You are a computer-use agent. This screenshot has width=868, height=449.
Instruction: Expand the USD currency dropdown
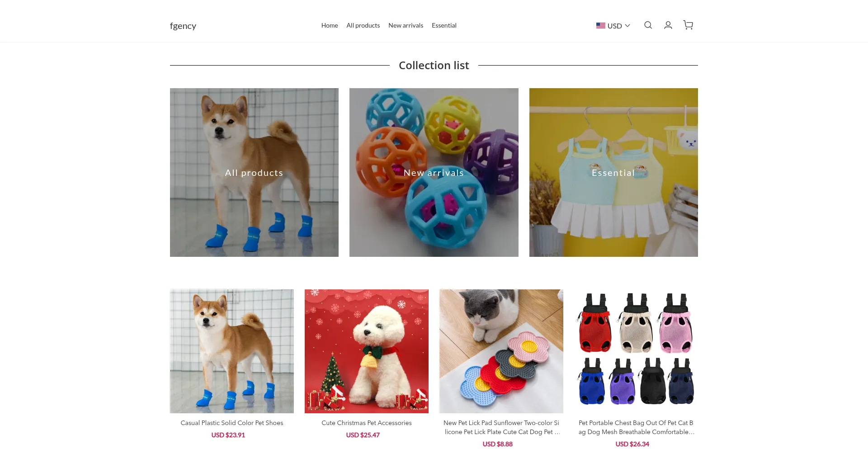click(613, 26)
